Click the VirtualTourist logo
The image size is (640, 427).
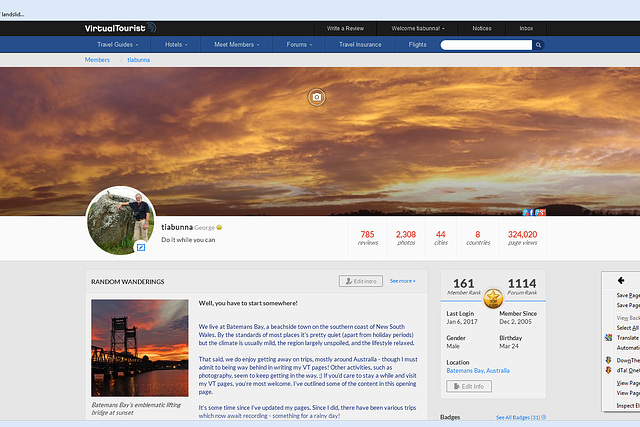(x=120, y=28)
